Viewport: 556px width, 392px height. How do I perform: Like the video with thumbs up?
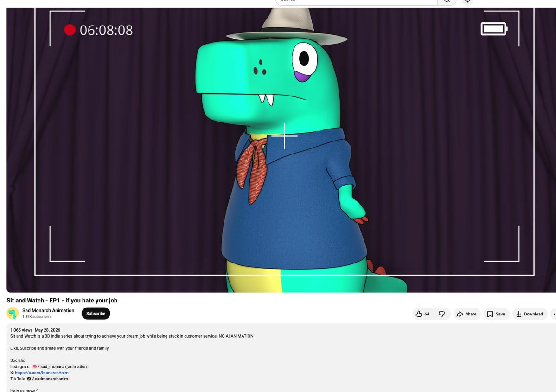[422, 314]
